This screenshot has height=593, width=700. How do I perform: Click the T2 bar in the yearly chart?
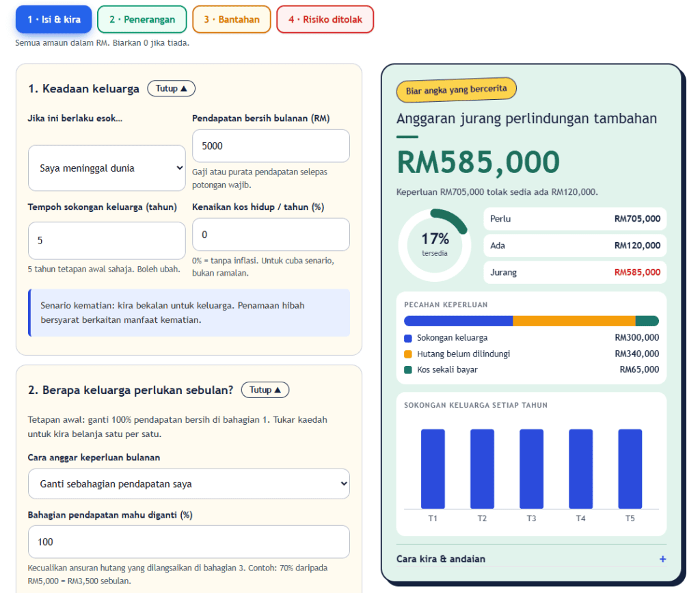coord(482,469)
